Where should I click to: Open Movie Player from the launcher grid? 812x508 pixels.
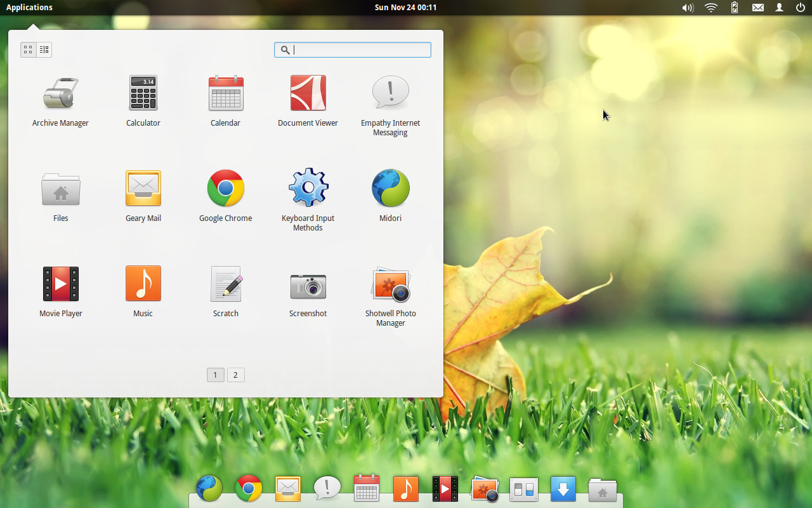(61, 284)
